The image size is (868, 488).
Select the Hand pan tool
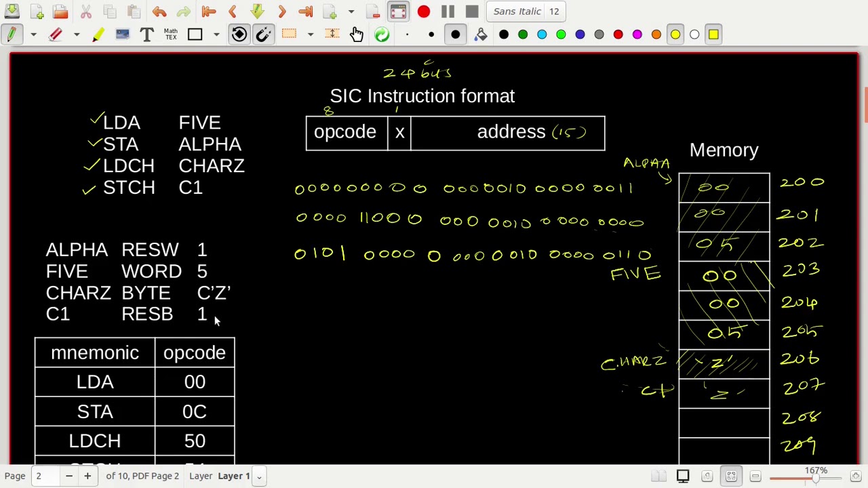coord(357,35)
